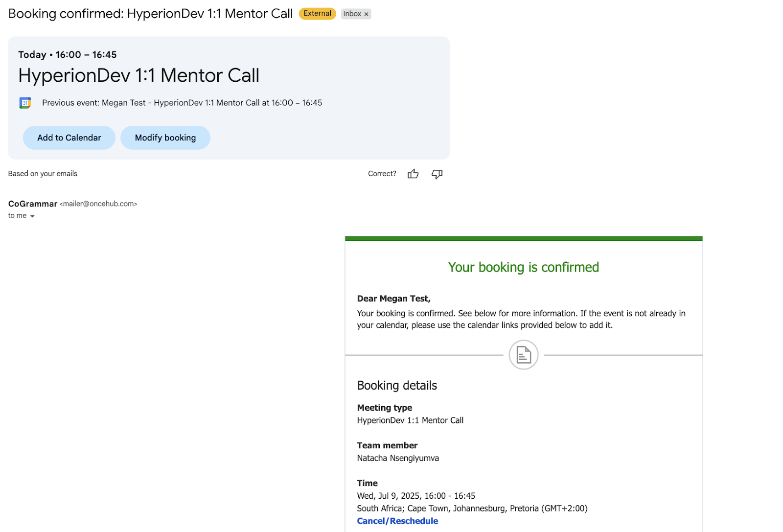
Task: Click the yellow External tag
Action: coord(317,14)
